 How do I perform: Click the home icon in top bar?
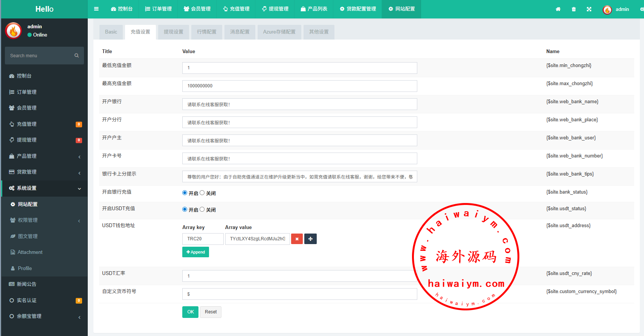(558, 9)
